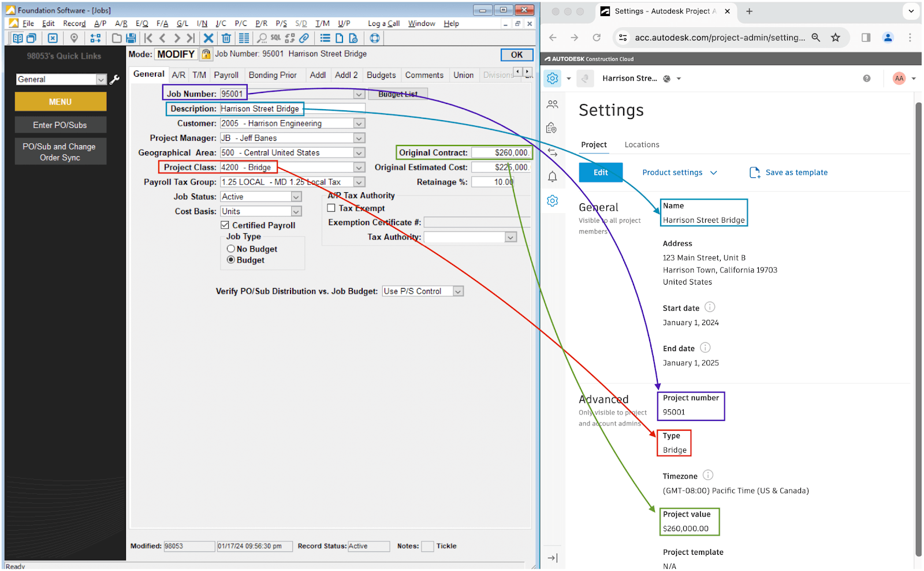Open the Geographical Area dropdown

[359, 153]
